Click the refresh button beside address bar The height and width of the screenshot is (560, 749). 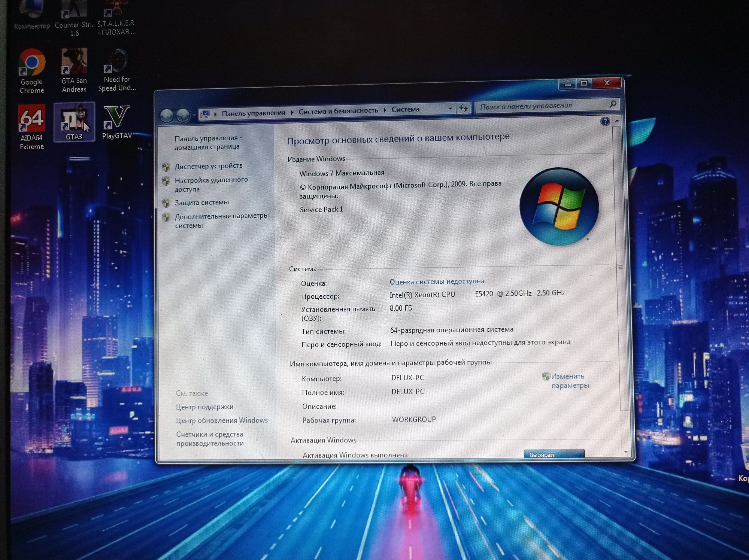click(464, 108)
